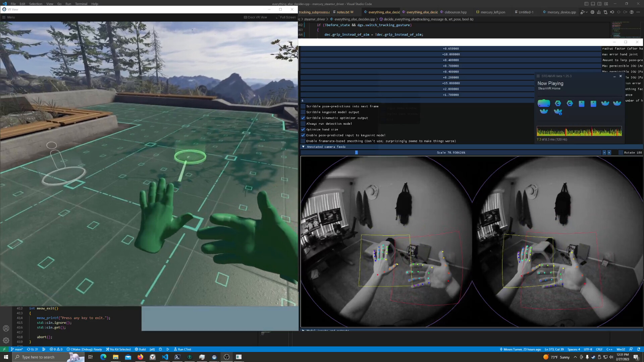The height and width of the screenshot is (362, 644).
Task: Open the Run dropdown chevron next to play button
Action: pyautogui.click(x=587, y=12)
